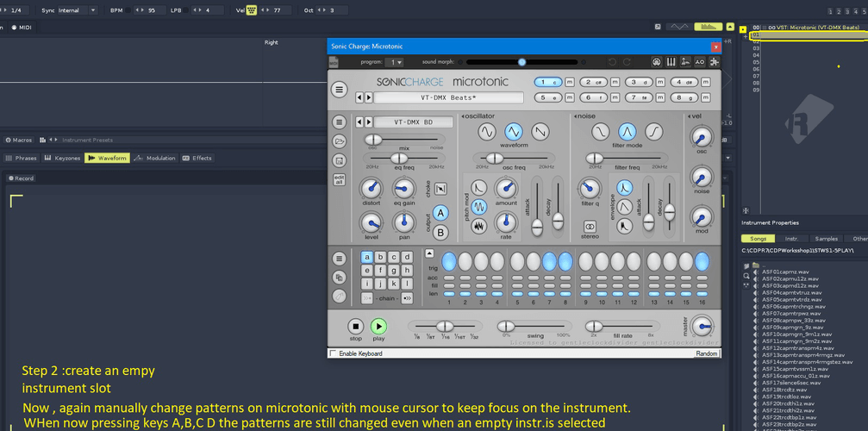The height and width of the screenshot is (431, 868).
Task: Choose the low-pass noise filter mode
Action: click(x=601, y=132)
